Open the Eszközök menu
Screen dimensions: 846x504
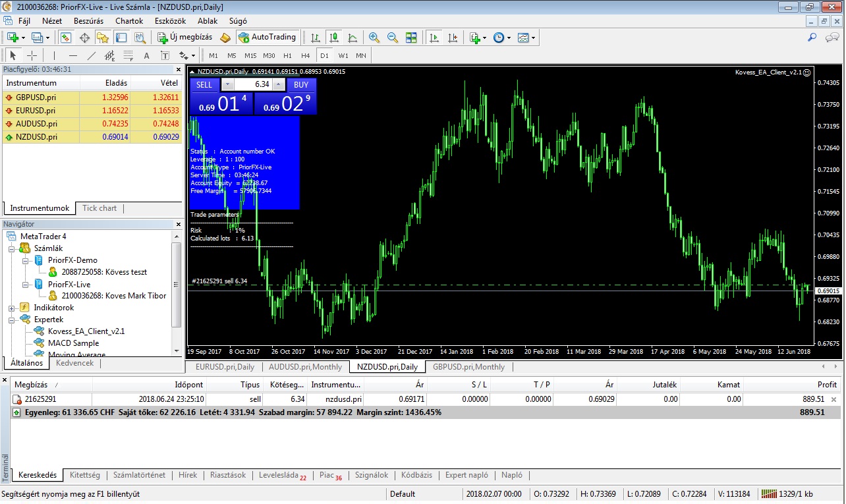point(170,21)
